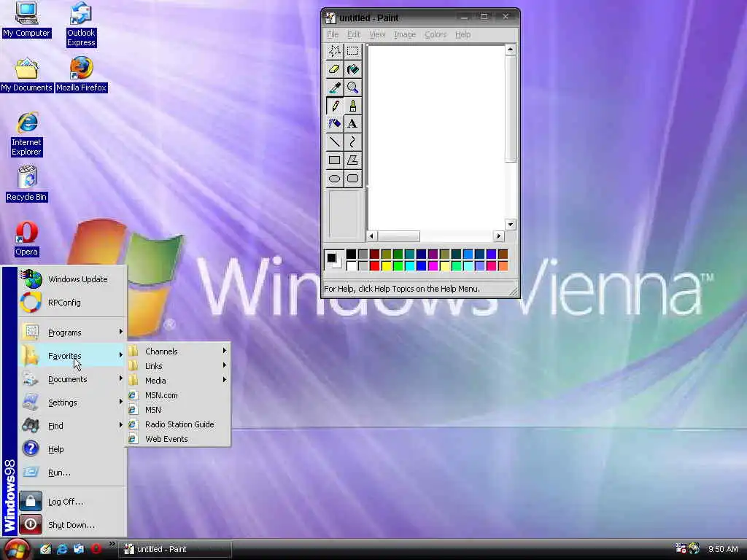The image size is (747, 560).
Task: Open Radio Station Guide favorite
Action: (x=179, y=424)
